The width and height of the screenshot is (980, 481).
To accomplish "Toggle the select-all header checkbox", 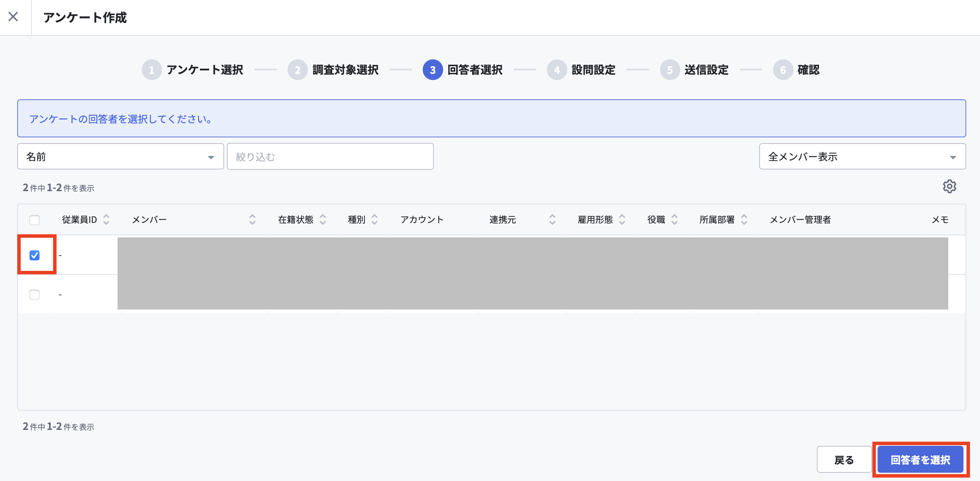I will tap(34, 220).
